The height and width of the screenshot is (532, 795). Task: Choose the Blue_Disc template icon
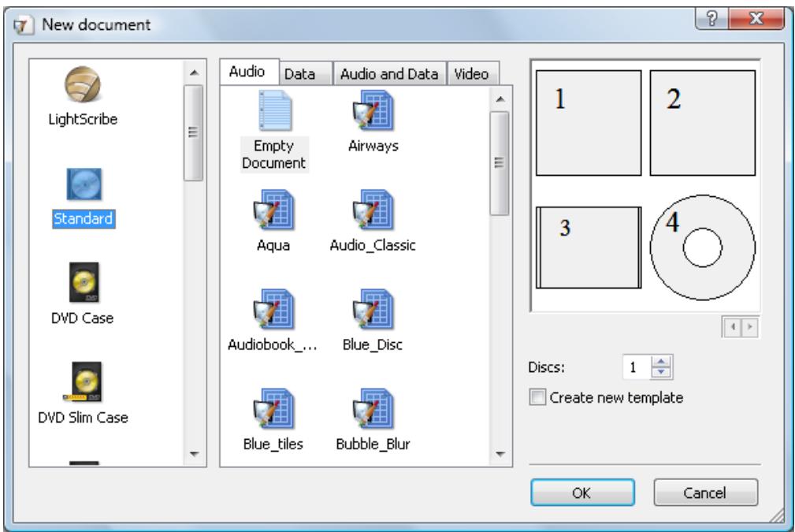click(x=373, y=310)
